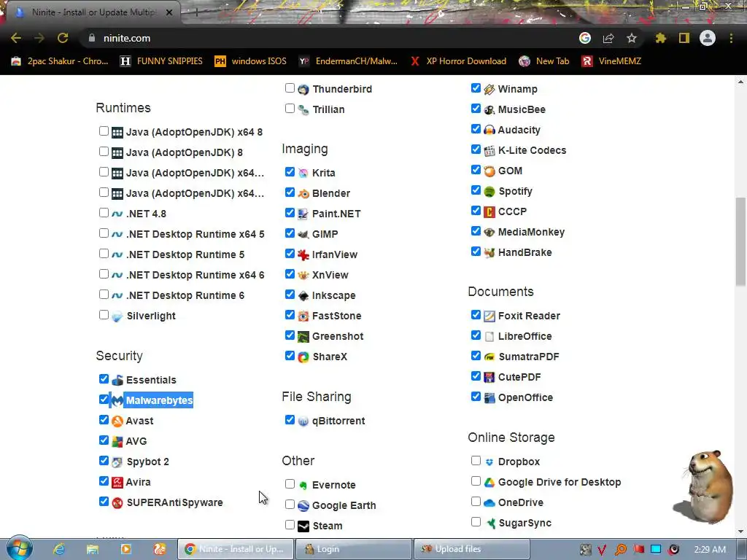Click the Spybot 2 label
Viewport: 747px width, 560px height.
tap(147, 462)
